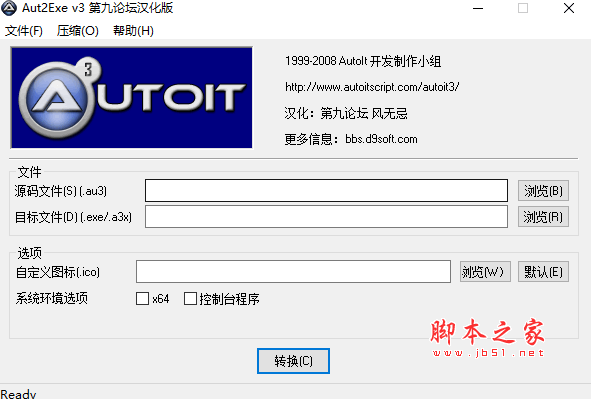The image size is (591, 399).
Task: Click the 源码文件(S) source path field
Action: pos(326,191)
